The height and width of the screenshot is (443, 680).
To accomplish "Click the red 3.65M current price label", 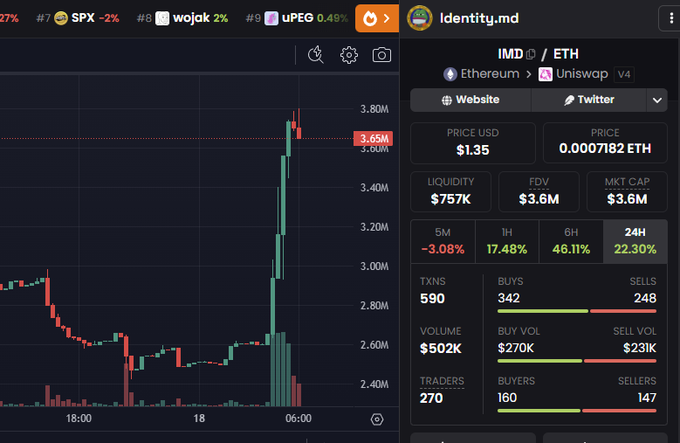I will pyautogui.click(x=373, y=139).
